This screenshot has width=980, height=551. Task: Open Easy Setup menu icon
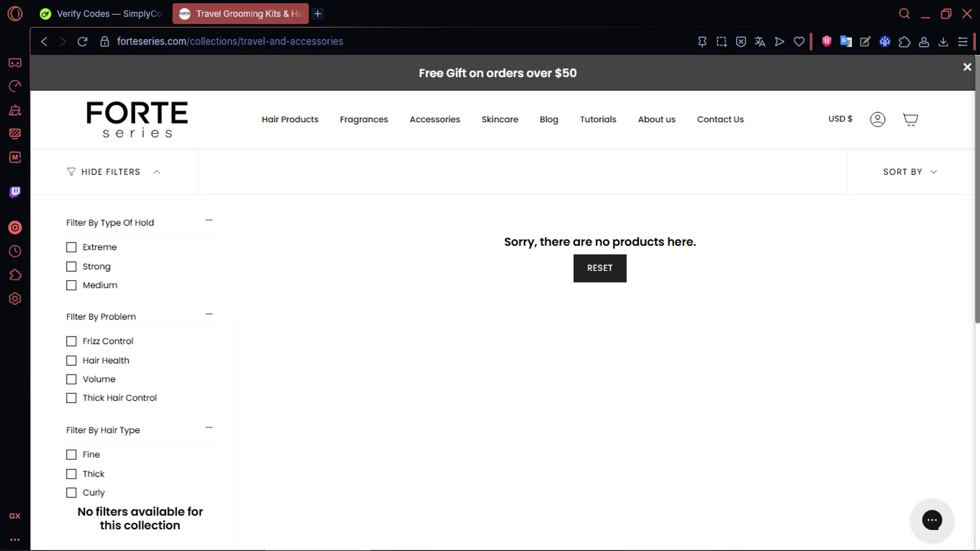(962, 41)
